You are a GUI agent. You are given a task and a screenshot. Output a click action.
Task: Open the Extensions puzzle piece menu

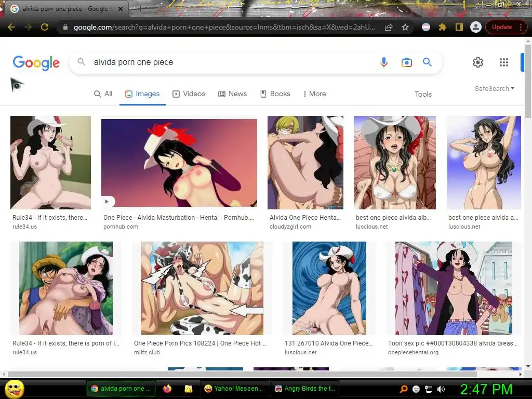(443, 27)
